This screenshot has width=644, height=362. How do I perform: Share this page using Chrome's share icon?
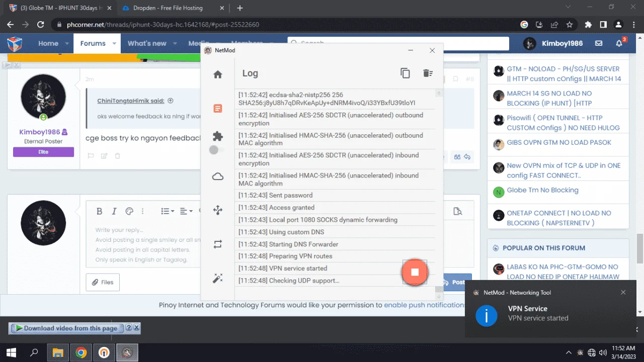pos(554,24)
